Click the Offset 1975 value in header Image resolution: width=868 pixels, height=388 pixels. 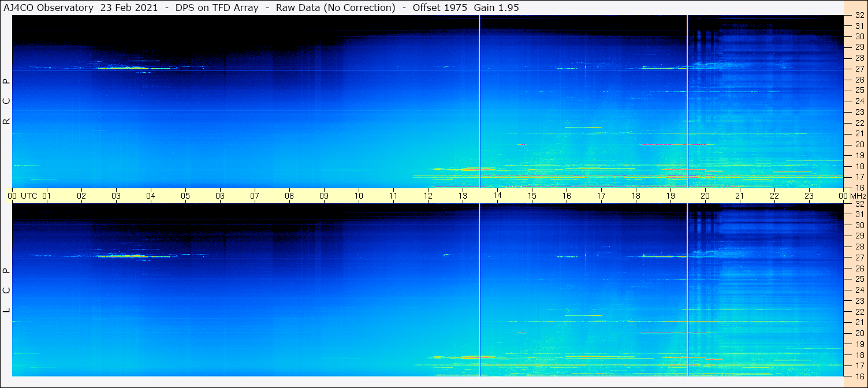click(439, 8)
